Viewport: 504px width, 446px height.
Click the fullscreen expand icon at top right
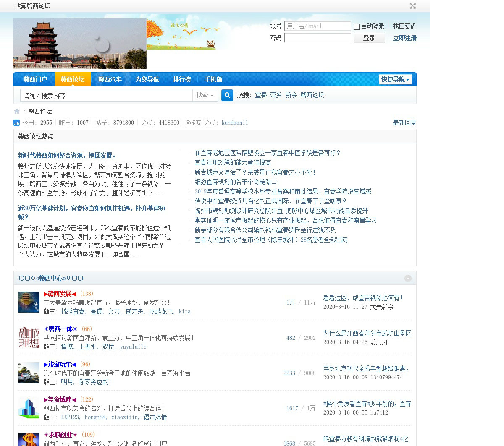pyautogui.click(x=412, y=6)
